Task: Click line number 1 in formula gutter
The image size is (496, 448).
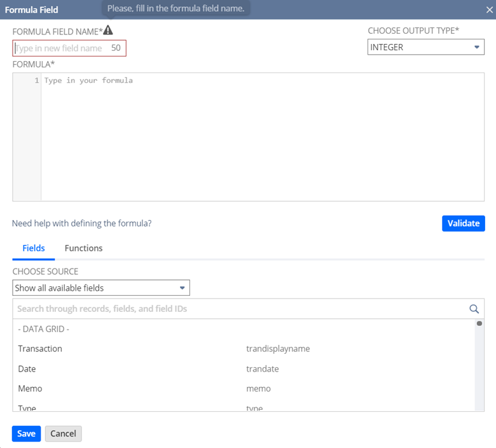Action: click(x=36, y=81)
